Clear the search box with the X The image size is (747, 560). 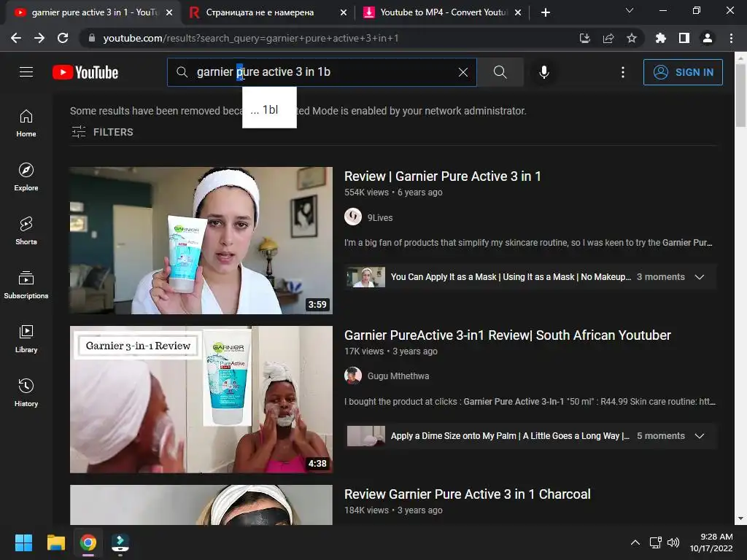463,72
